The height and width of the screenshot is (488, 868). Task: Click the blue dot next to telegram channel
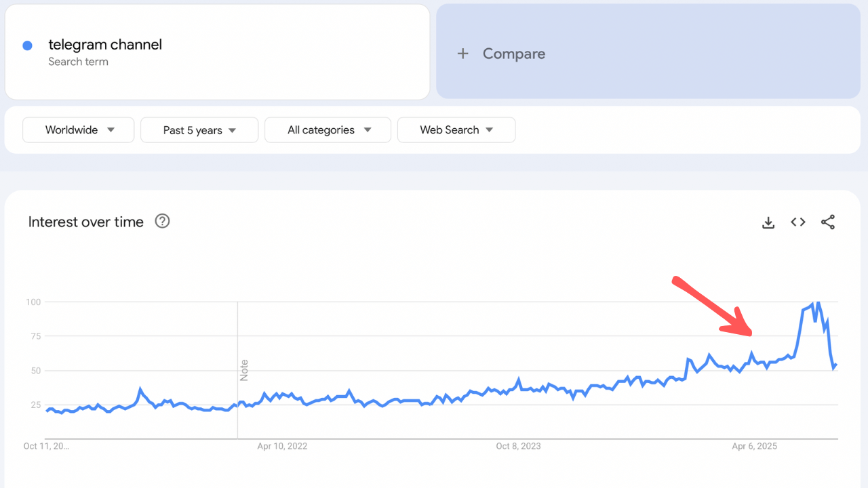(x=28, y=45)
